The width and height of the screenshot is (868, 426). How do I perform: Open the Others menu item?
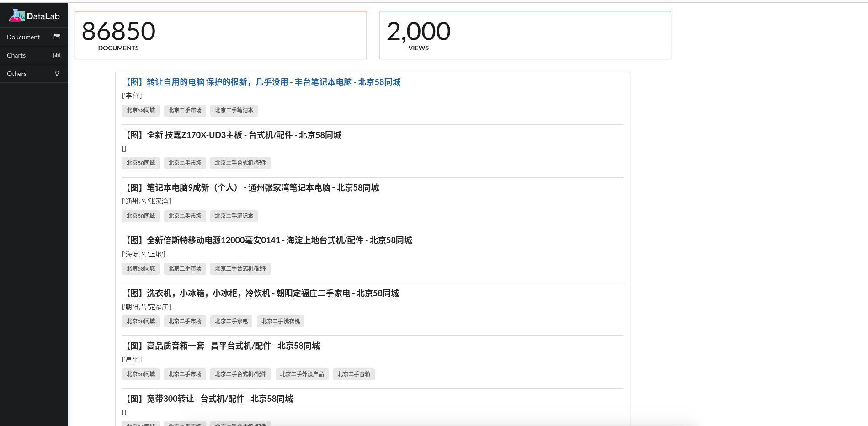pos(34,74)
